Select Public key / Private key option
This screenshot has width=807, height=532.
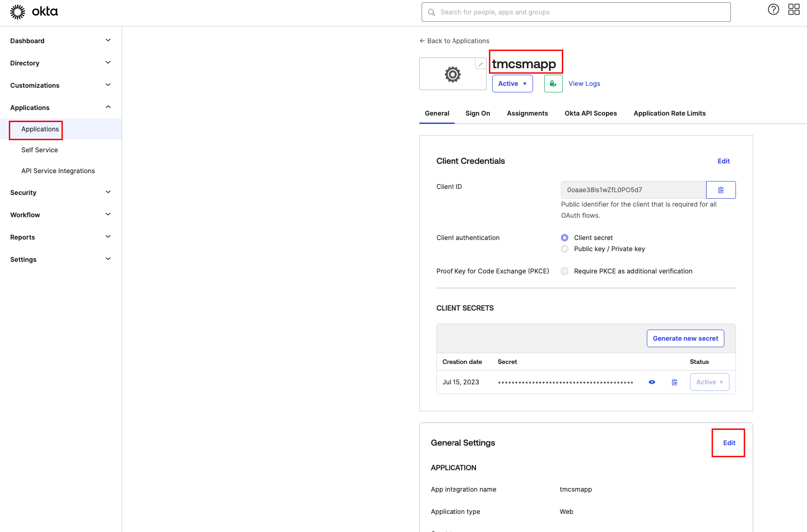(565, 249)
